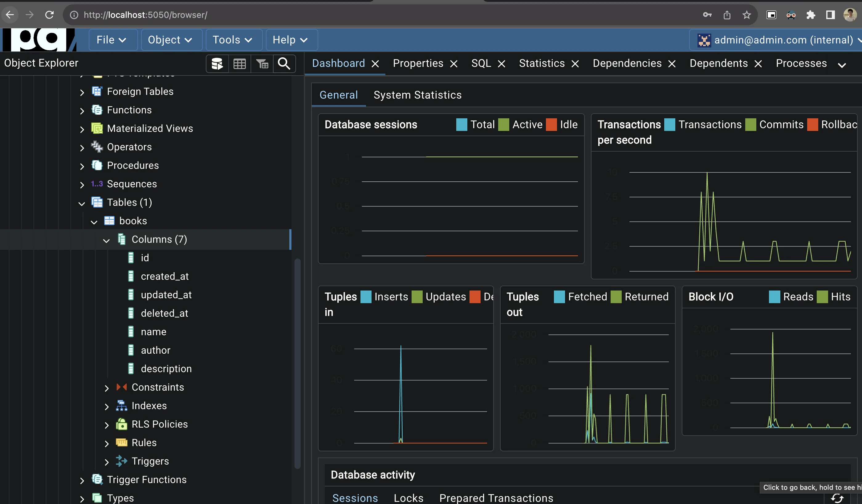Image resolution: width=862 pixels, height=504 pixels.
Task: Select the created_at column
Action: coord(165,276)
